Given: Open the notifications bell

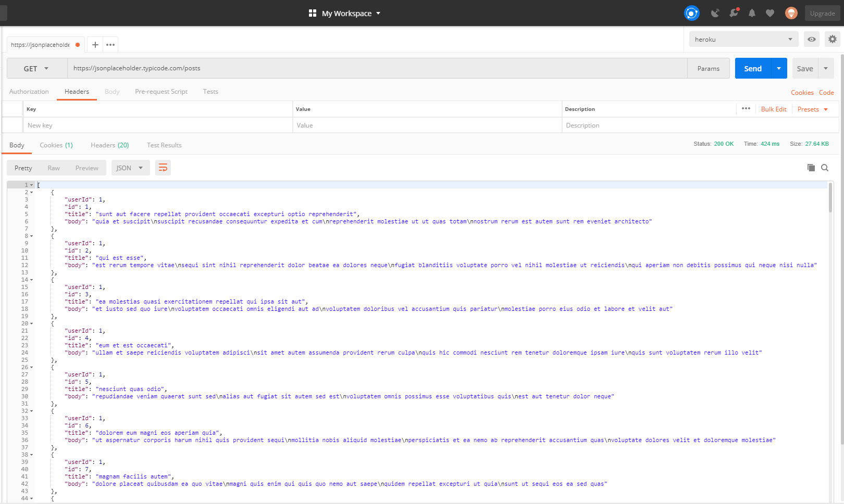Looking at the screenshot, I should pos(752,13).
